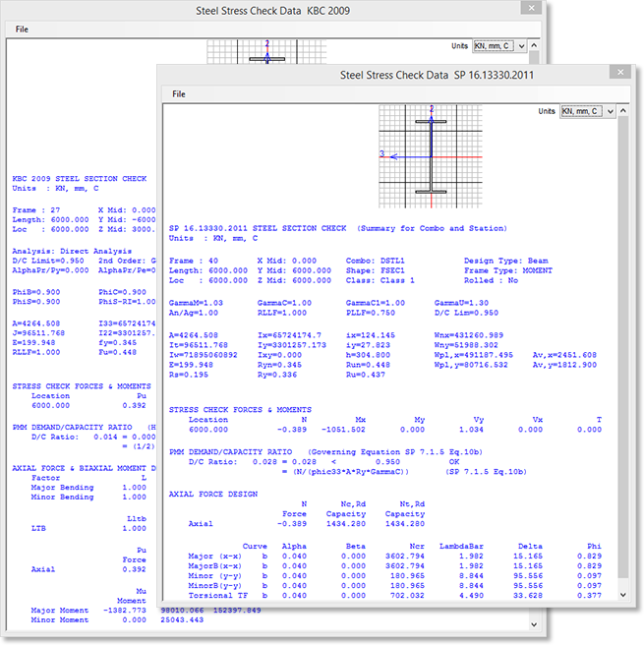Expand Units dropdown in SP 16.13330.2011 window

611,112
